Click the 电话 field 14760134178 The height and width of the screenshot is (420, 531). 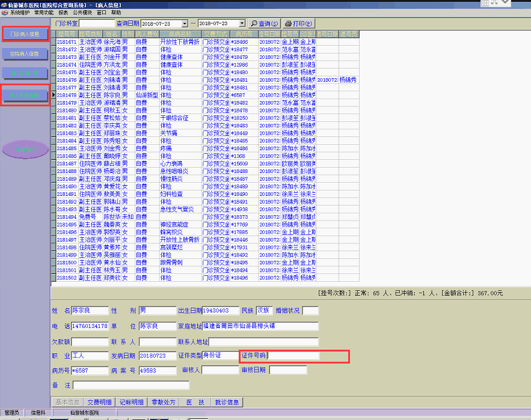pyautogui.click(x=90, y=326)
